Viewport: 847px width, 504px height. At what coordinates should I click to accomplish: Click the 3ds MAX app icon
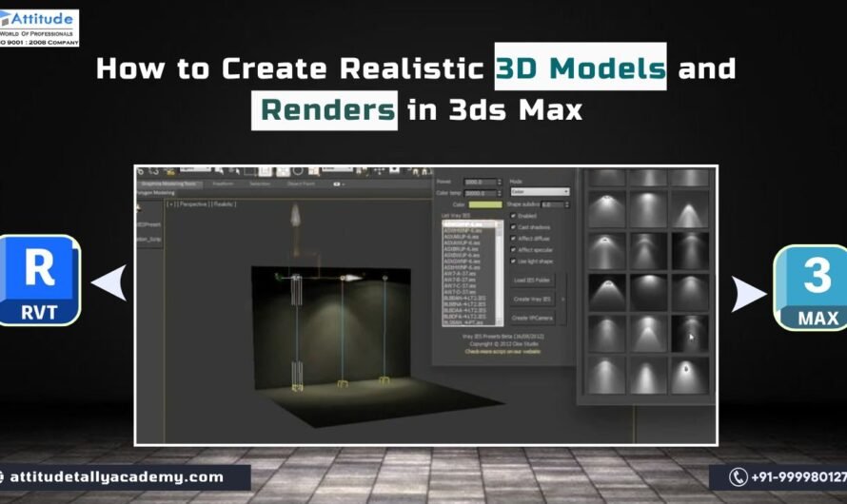[x=812, y=287]
